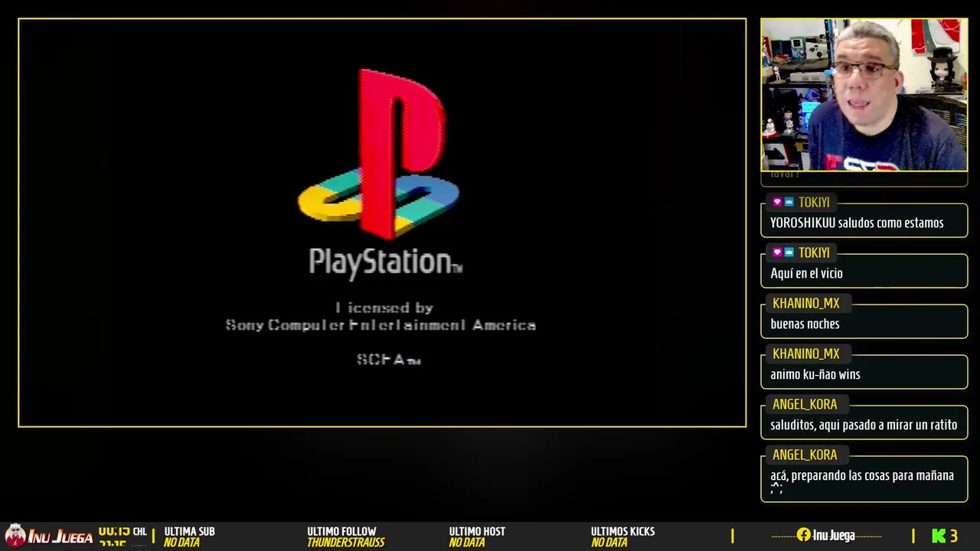Image resolution: width=980 pixels, height=551 pixels.
Task: Open KHANINO_MX's name above 'buenas noches'
Action: pos(805,303)
